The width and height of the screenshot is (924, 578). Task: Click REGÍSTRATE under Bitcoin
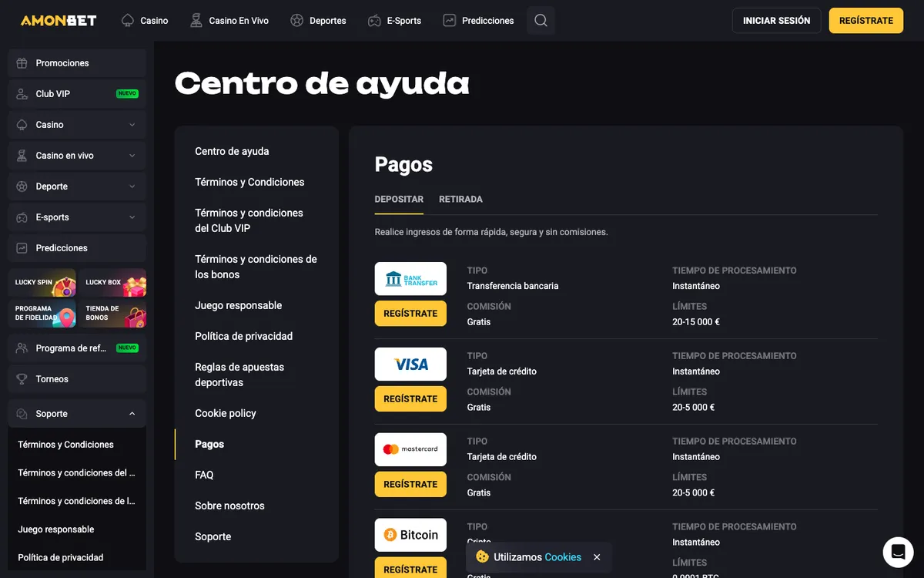pos(410,569)
